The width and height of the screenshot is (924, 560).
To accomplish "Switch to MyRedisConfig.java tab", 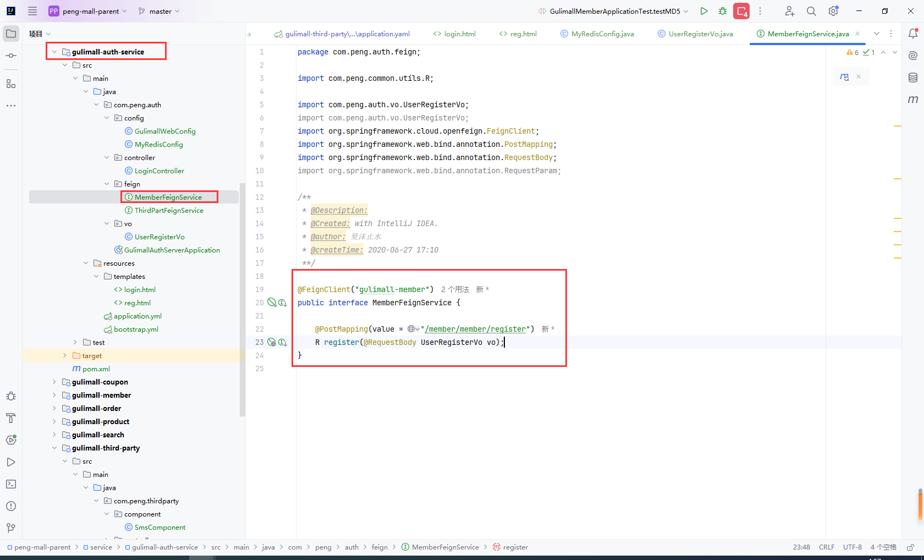I will [x=597, y=34].
